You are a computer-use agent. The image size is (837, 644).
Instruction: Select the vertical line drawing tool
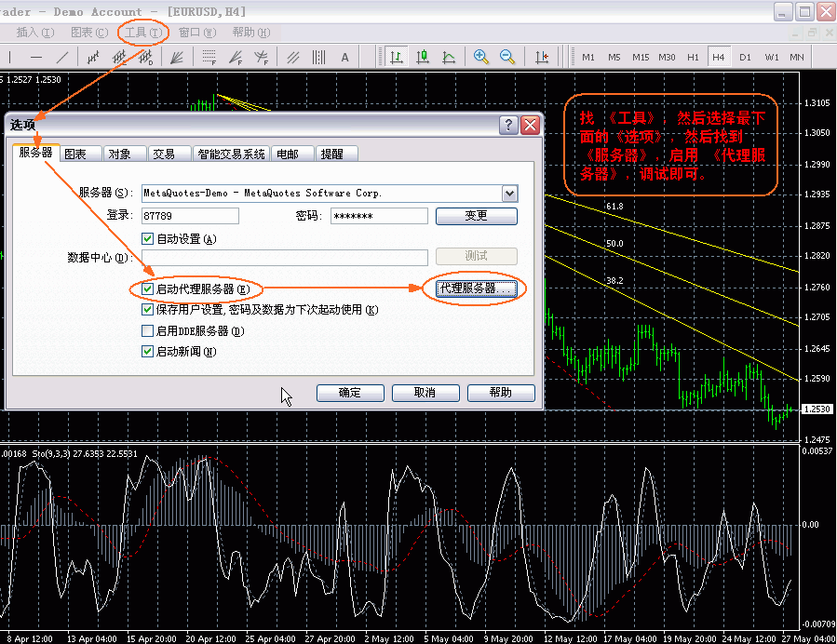(x=9, y=57)
